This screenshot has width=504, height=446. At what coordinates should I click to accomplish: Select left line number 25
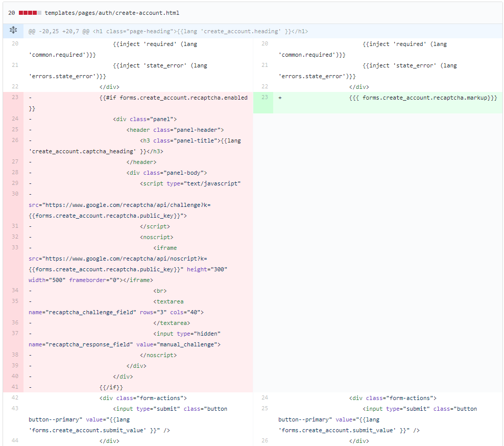point(15,129)
